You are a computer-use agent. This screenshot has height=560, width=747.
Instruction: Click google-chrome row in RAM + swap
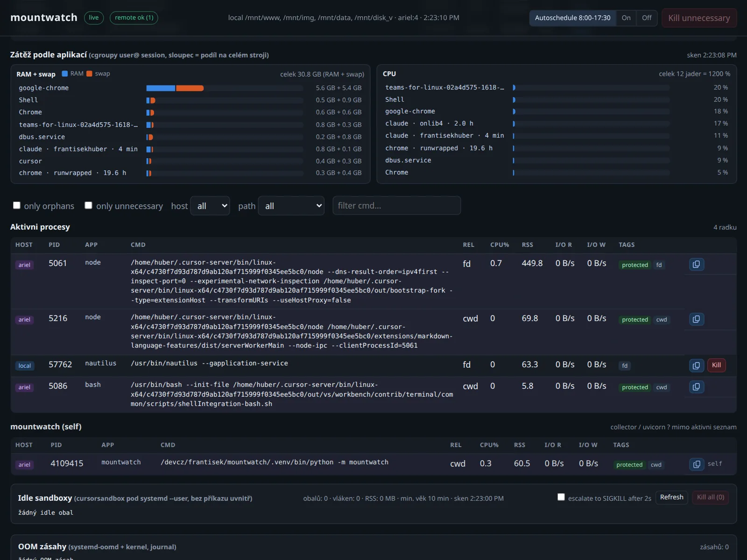click(x=190, y=88)
